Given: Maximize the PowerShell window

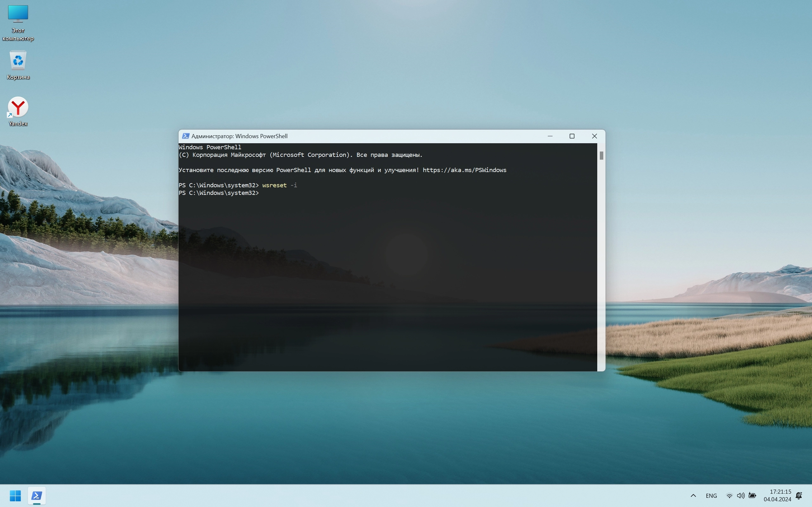Looking at the screenshot, I should point(572,136).
